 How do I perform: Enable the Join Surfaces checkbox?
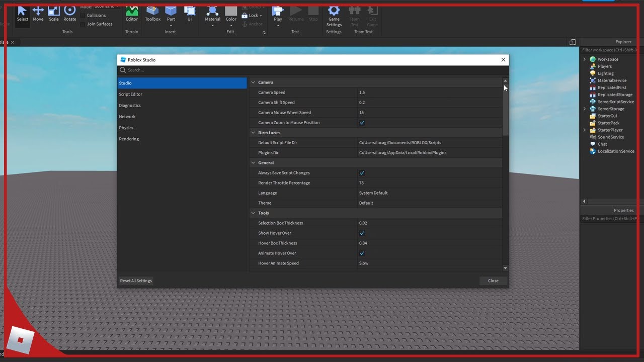click(x=83, y=24)
